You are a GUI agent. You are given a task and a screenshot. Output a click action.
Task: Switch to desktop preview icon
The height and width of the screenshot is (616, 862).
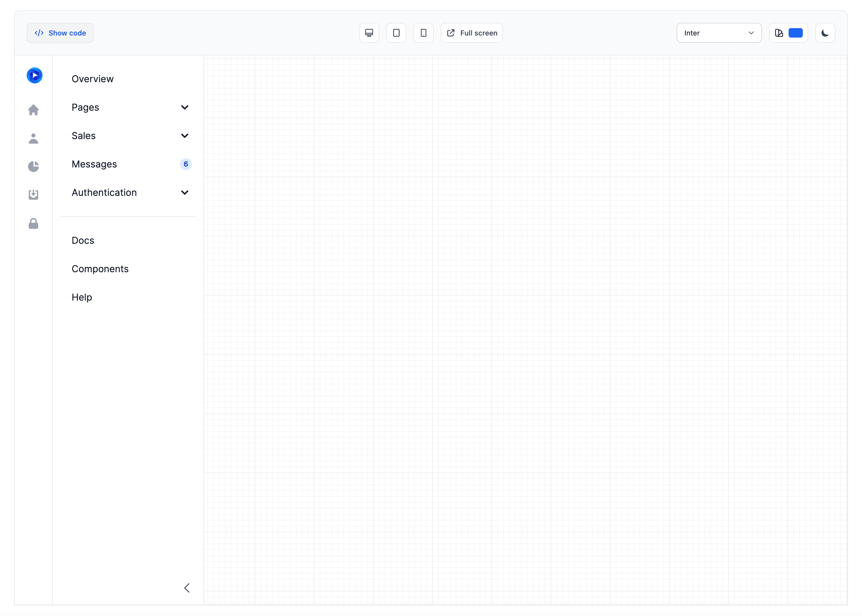[x=369, y=33]
